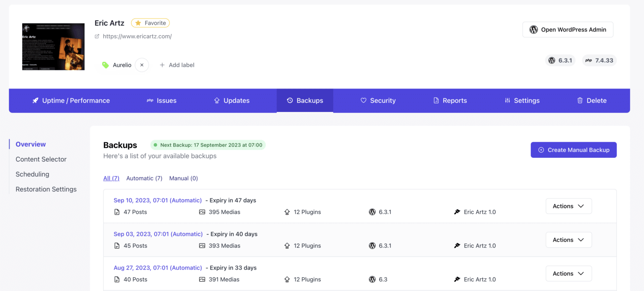
Task: Filter backups by Manual (0)
Action: [184, 178]
